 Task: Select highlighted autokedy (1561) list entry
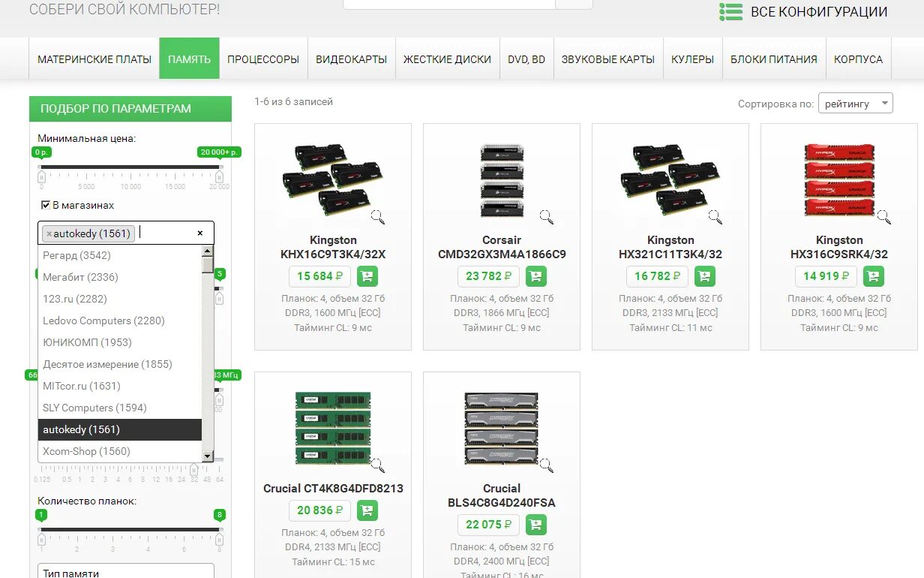pos(120,429)
